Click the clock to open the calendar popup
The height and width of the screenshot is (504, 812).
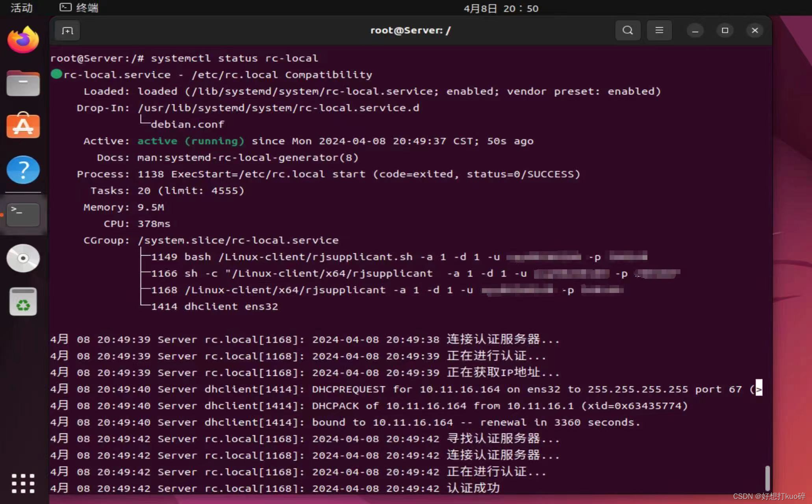(x=501, y=8)
